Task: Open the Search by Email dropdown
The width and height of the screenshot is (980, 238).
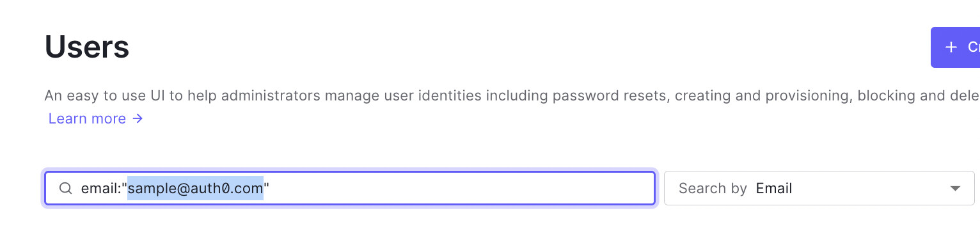Action: (819, 188)
